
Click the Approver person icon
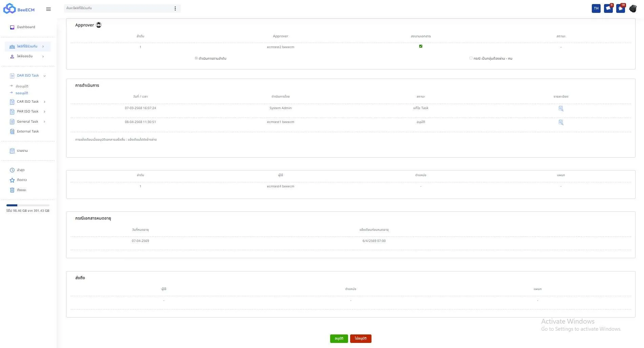(x=99, y=25)
